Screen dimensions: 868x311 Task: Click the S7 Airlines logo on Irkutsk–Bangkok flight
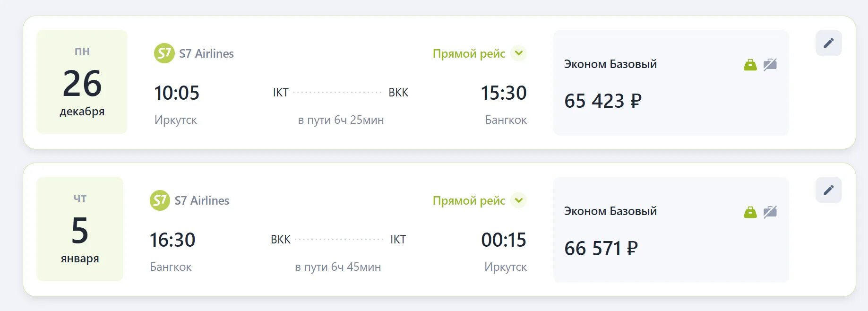pos(164,53)
